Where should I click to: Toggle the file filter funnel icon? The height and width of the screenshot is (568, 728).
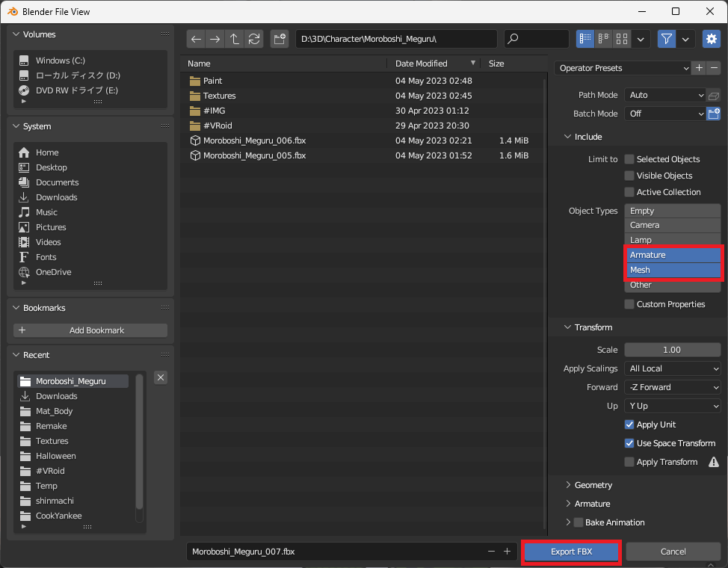tap(666, 39)
